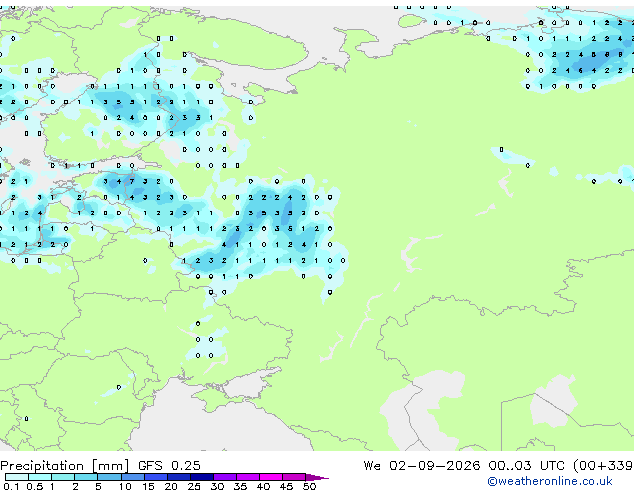Click the legend scale label '40'

click(x=263, y=486)
